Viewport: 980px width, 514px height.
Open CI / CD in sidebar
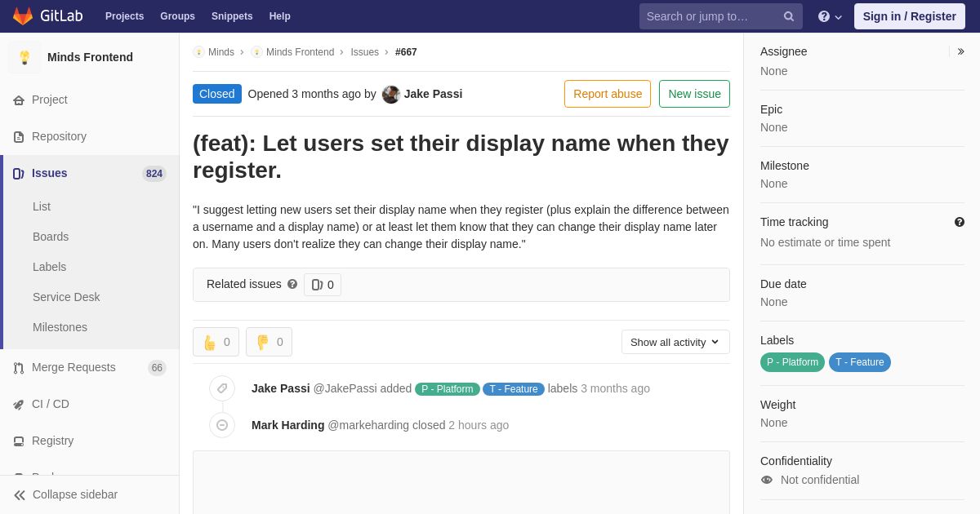coord(51,404)
